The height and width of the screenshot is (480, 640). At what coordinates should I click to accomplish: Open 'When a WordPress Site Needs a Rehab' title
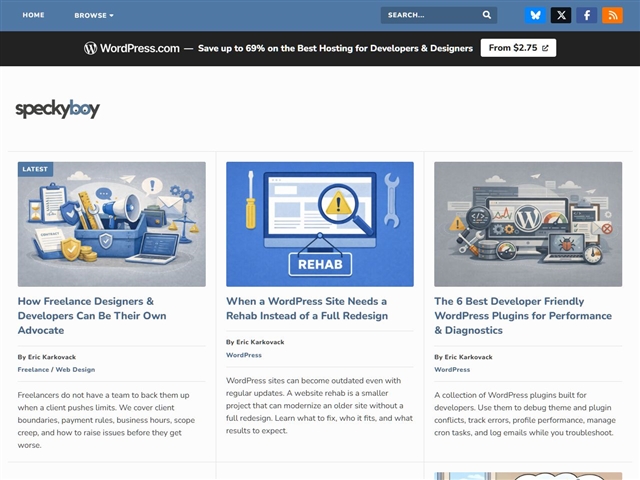click(x=306, y=308)
